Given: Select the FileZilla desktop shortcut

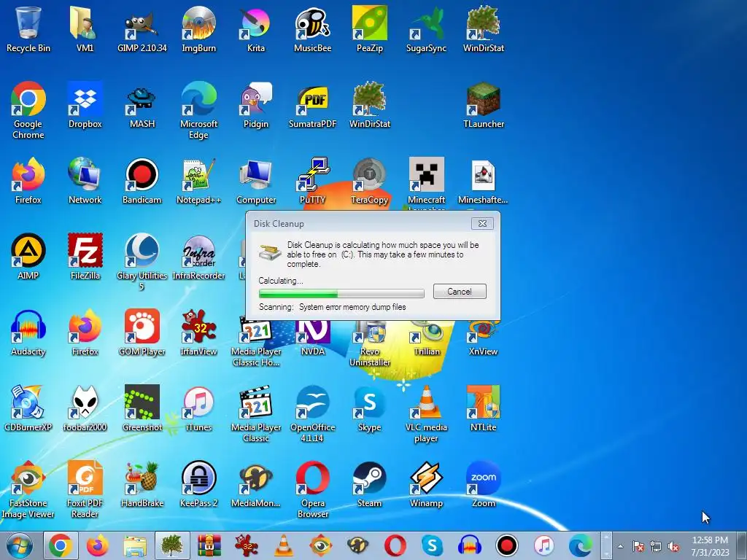Looking at the screenshot, I should tap(85, 257).
